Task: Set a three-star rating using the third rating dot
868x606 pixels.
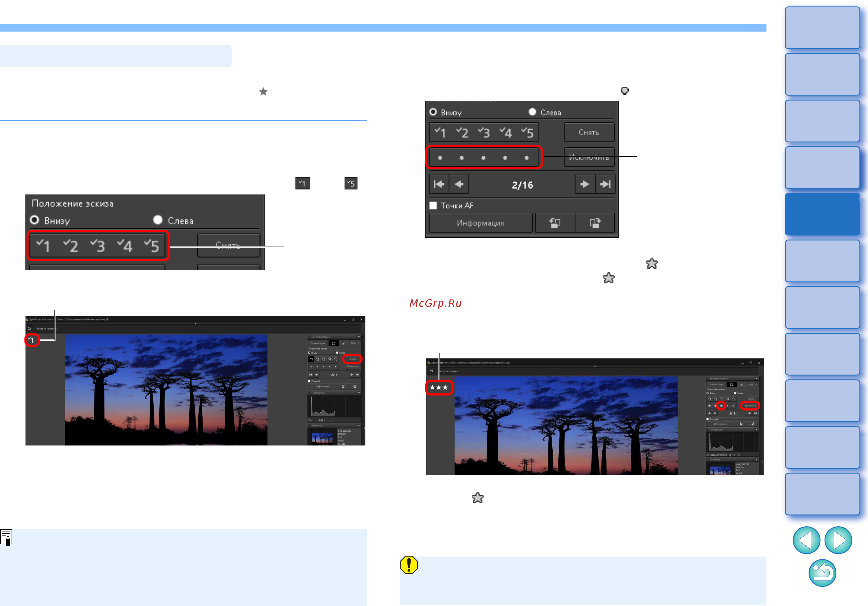Action: (x=483, y=158)
